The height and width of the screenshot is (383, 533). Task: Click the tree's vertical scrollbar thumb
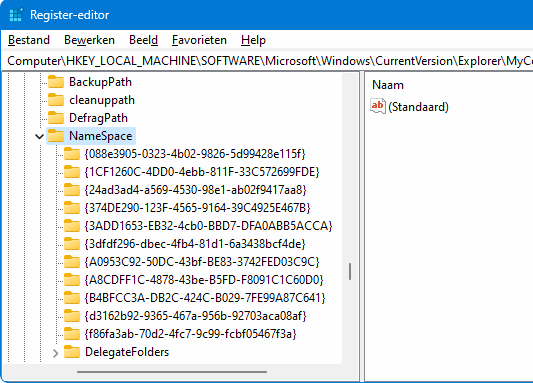(x=350, y=272)
